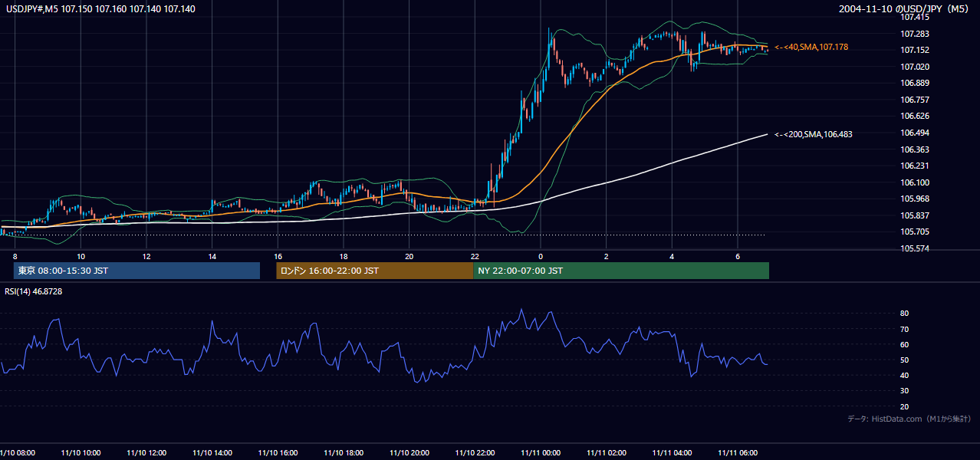
Task: Click price axis label 107.152
Action: point(916,50)
